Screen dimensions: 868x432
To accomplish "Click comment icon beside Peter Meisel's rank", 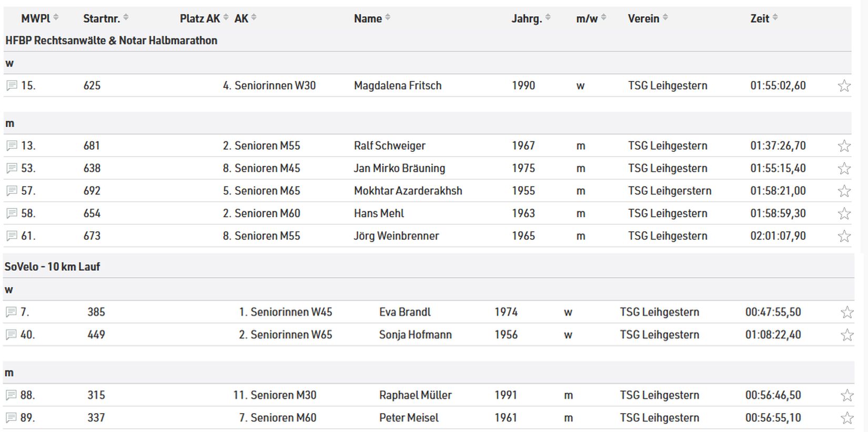I will 11,418.
